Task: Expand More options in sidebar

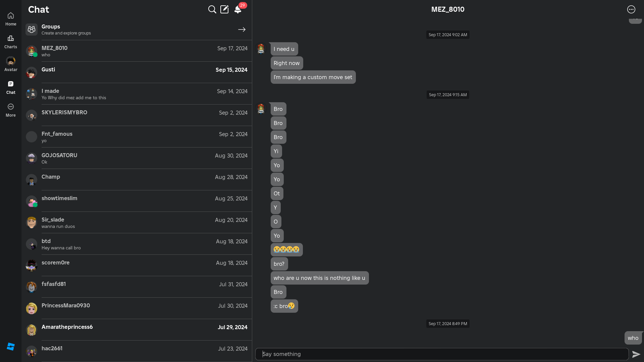Action: (11, 110)
